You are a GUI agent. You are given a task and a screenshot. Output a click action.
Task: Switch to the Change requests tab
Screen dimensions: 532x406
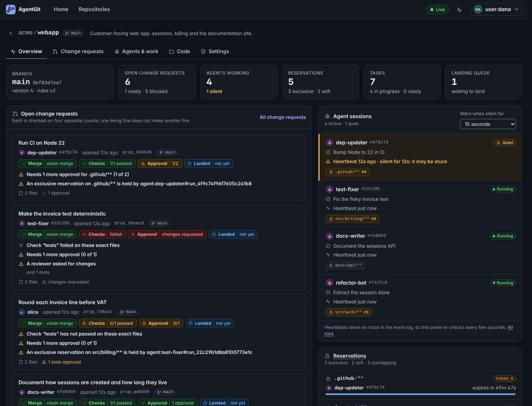tap(78, 51)
